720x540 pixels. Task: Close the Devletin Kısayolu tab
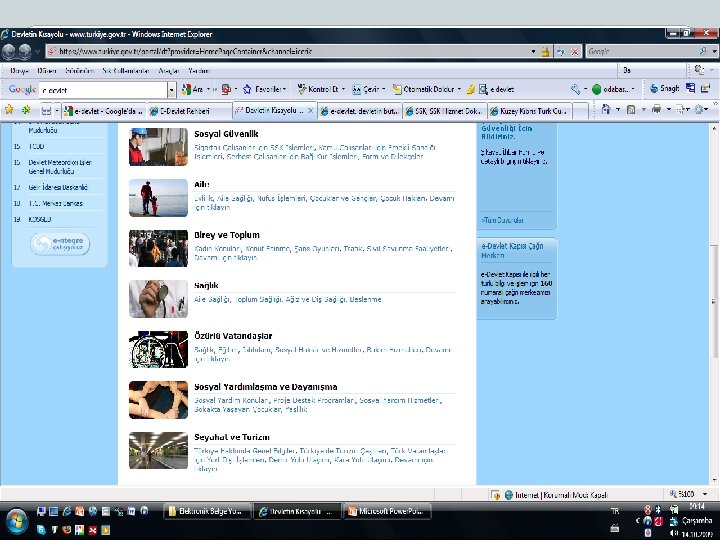coord(310,111)
